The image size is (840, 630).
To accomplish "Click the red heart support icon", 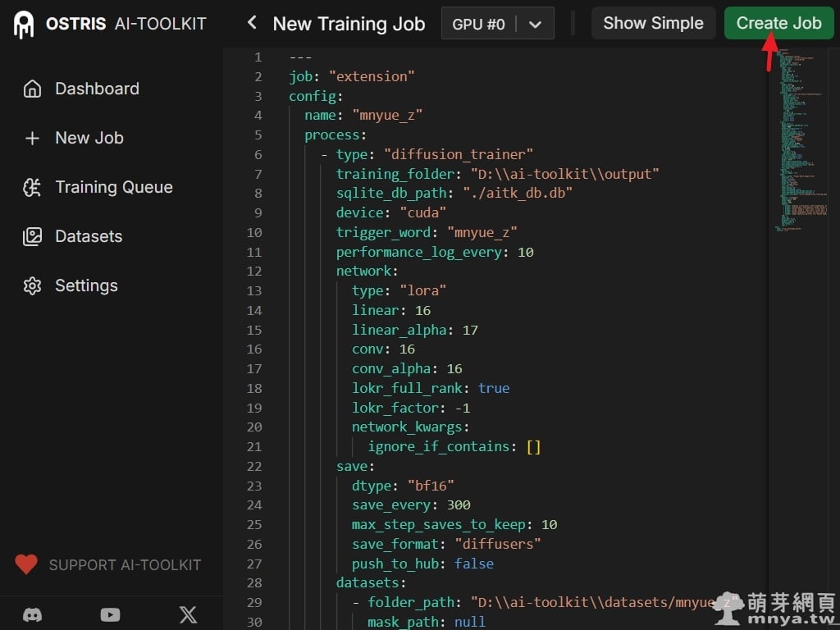I will 26,564.
